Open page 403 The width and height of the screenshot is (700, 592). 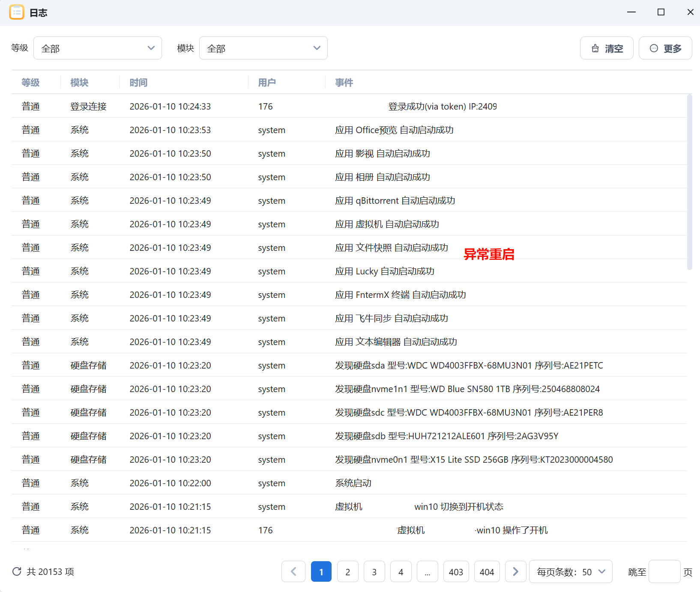(x=456, y=571)
